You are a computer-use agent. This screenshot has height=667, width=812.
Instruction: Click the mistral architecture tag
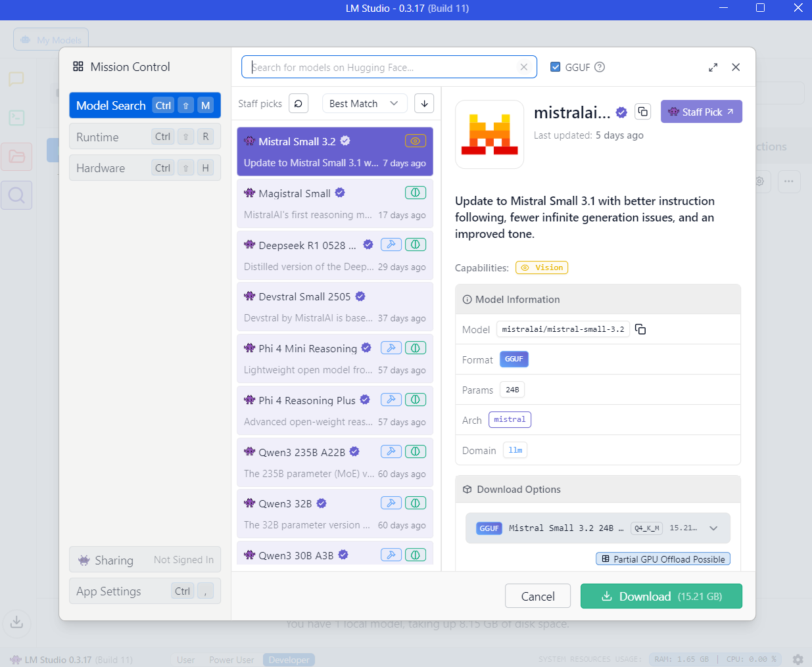510,420
